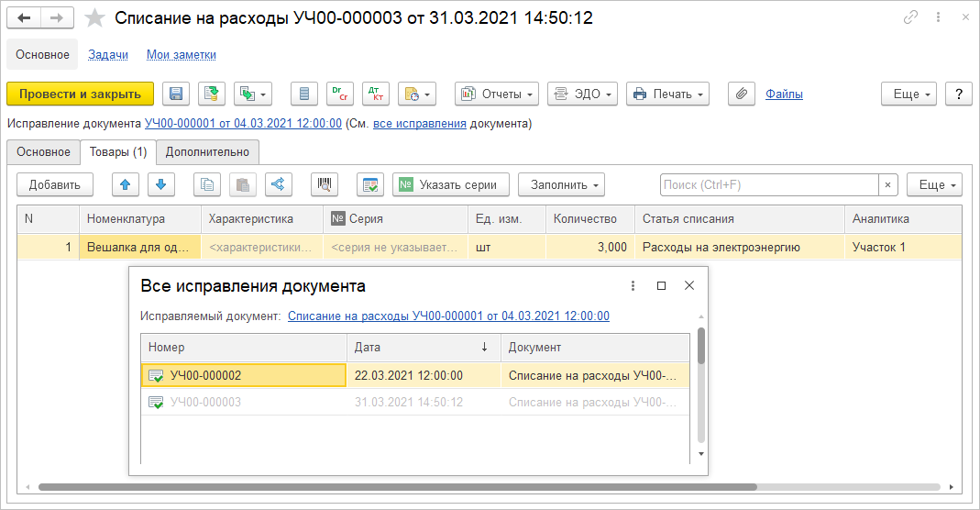Switch to the Основное document tab
This screenshot has height=510, width=980.
[x=43, y=152]
